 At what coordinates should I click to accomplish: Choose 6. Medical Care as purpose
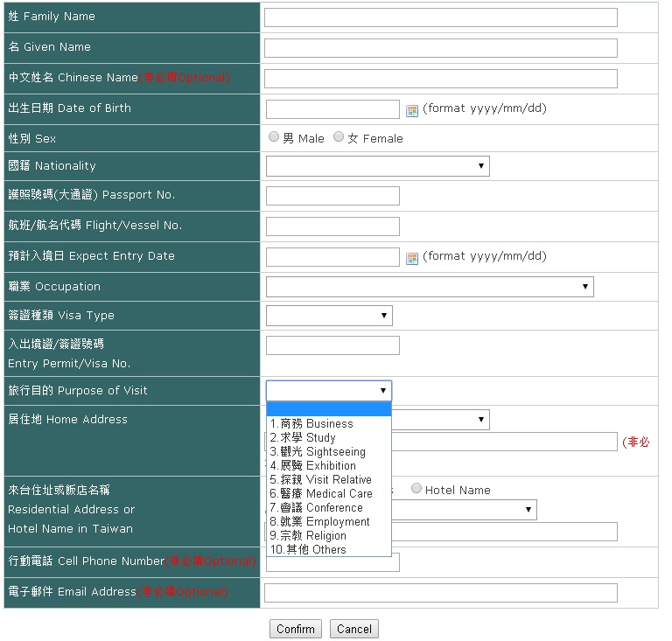pos(329,494)
